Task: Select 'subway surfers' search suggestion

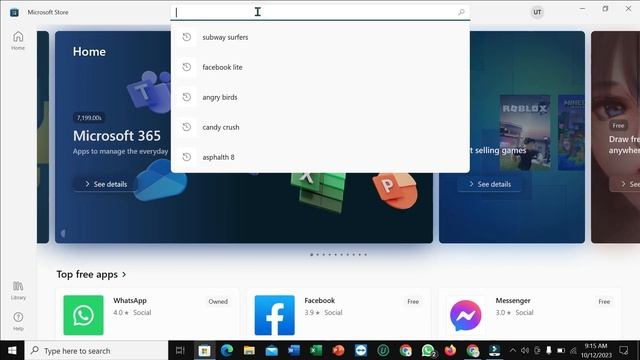Action: [x=320, y=37]
